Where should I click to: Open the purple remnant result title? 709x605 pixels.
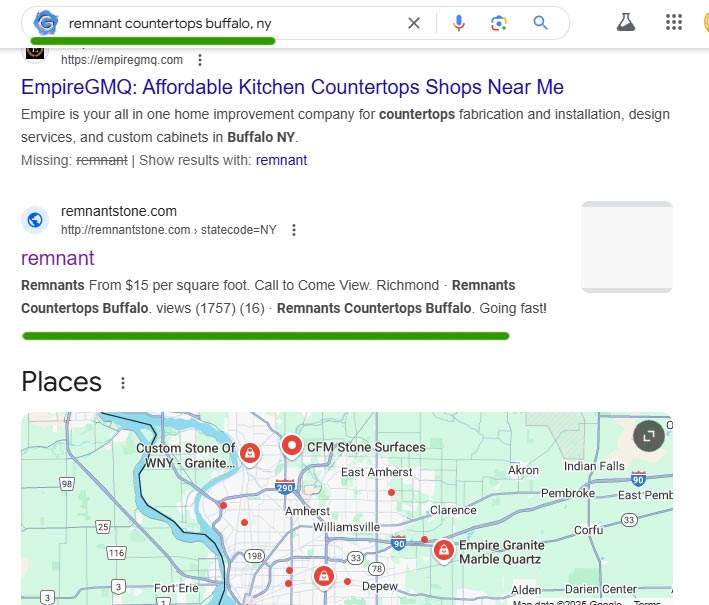58,258
